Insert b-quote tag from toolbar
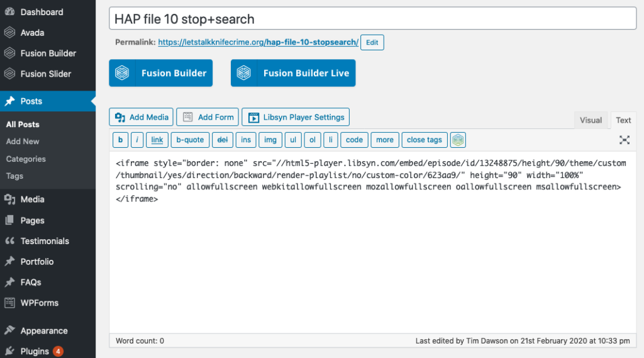 pos(190,140)
